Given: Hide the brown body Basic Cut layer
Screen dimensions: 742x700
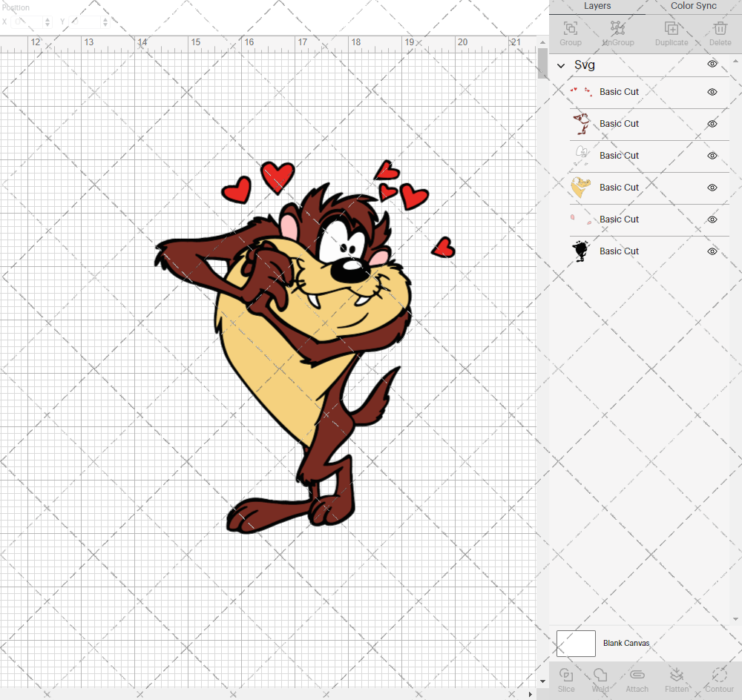Looking at the screenshot, I should (x=712, y=124).
